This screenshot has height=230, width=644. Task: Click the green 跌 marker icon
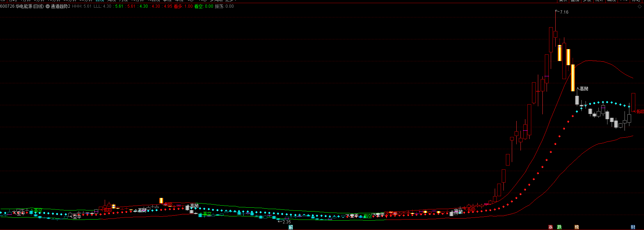tap(559, 227)
